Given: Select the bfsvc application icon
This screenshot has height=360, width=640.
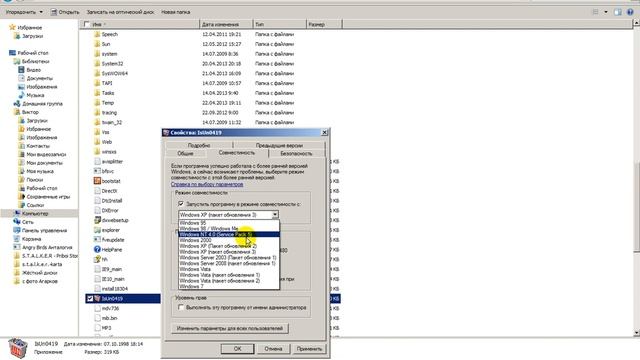Looking at the screenshot, I should click(x=97, y=171).
